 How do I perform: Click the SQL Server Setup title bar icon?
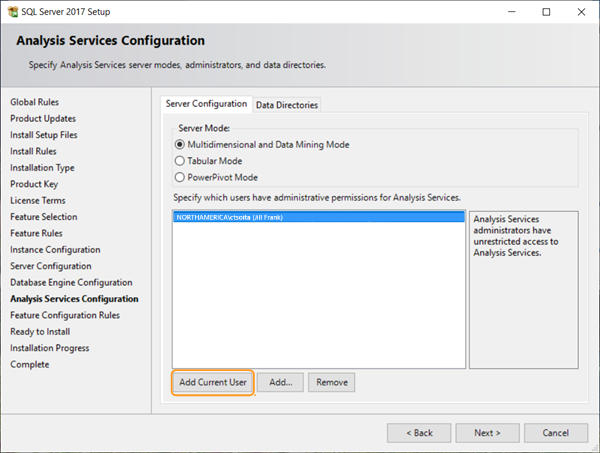pyautogui.click(x=12, y=12)
